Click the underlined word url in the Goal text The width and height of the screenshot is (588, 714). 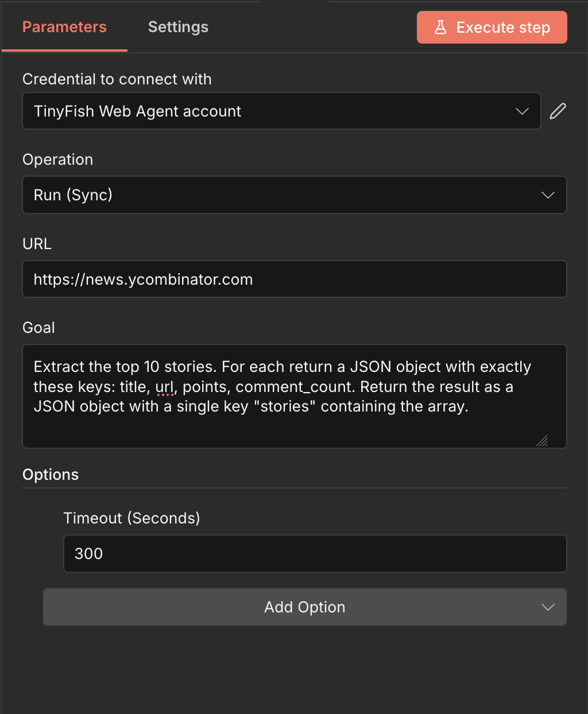click(x=165, y=386)
